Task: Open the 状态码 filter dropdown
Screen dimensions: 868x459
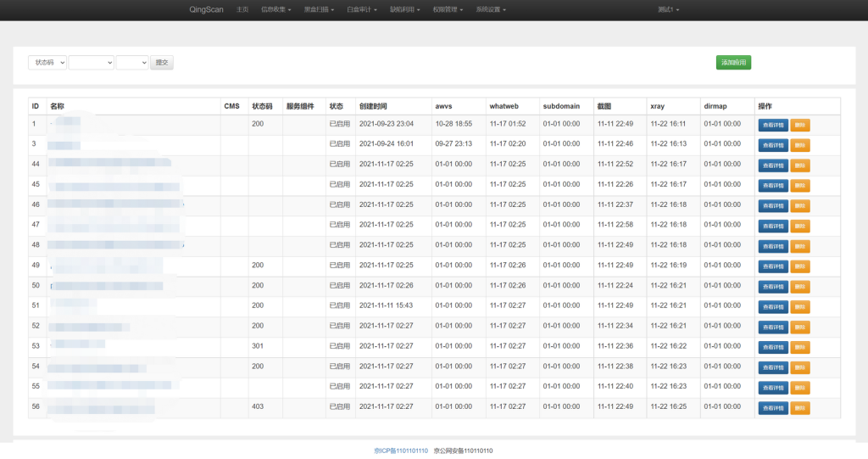Action: click(x=47, y=63)
